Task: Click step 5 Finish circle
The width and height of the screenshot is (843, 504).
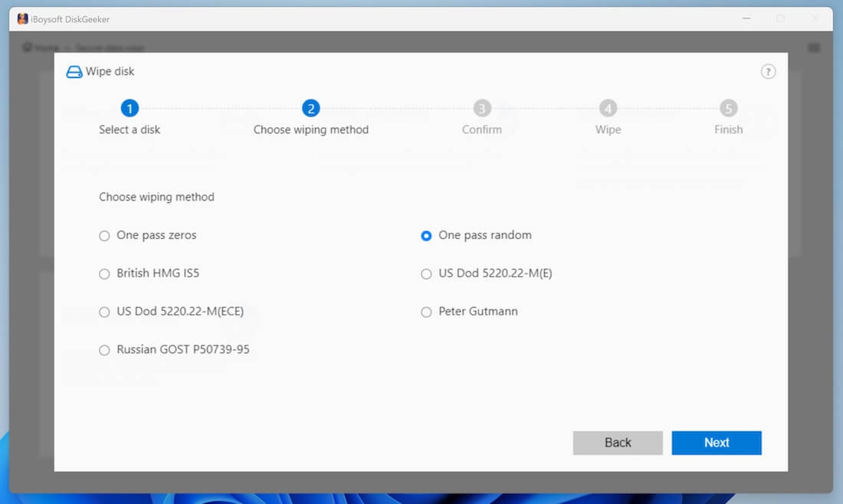Action: tap(728, 109)
